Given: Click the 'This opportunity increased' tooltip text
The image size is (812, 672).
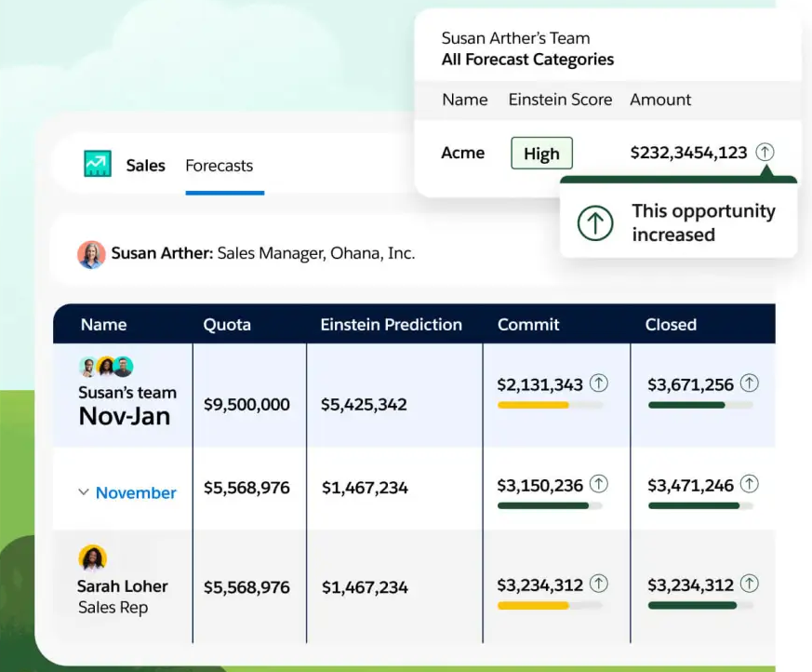Looking at the screenshot, I should tap(703, 222).
